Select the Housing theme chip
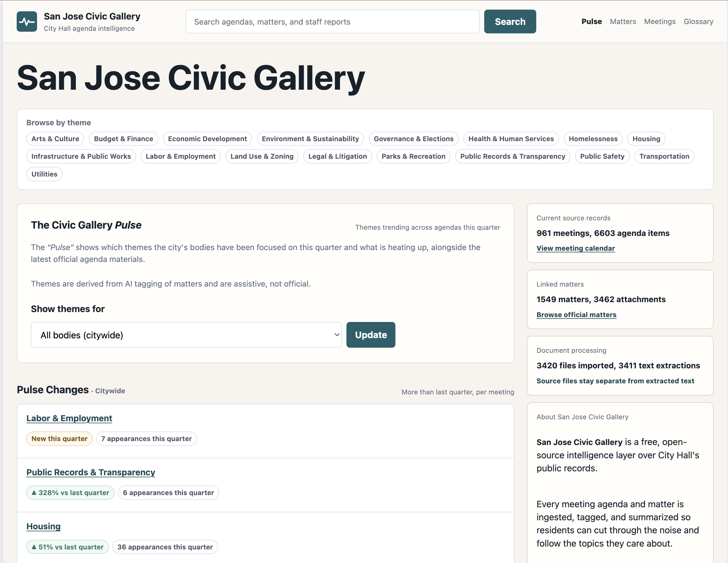 coord(646,139)
